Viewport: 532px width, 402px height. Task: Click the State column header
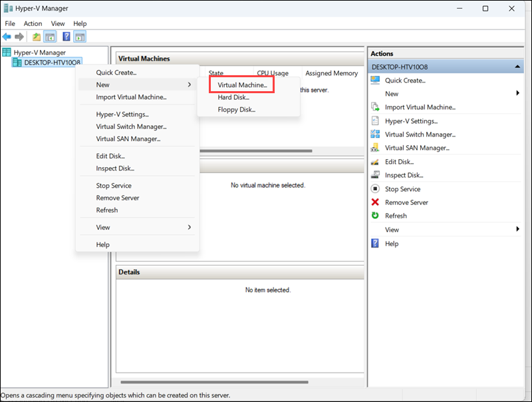[x=216, y=73]
